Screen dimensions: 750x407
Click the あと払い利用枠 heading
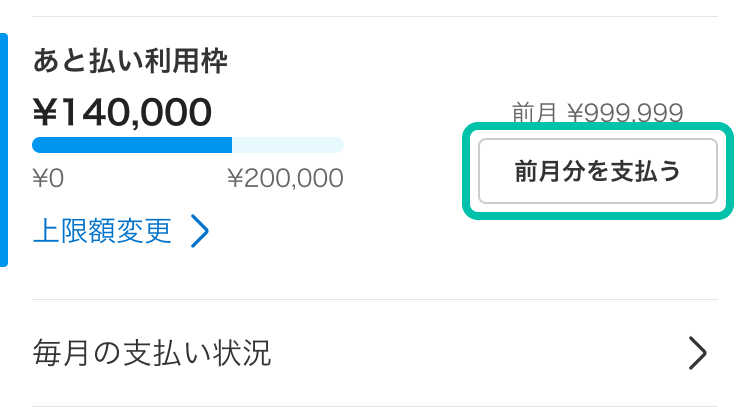(x=130, y=62)
